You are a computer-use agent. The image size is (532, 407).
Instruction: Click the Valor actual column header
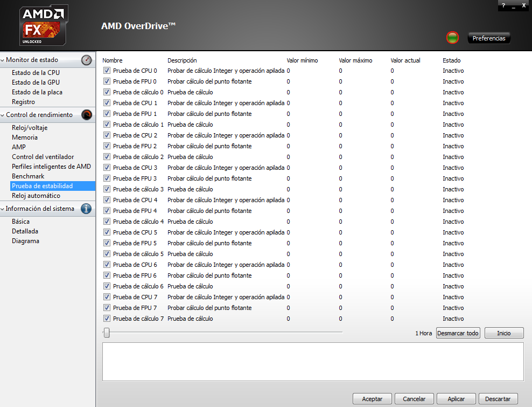click(x=405, y=60)
